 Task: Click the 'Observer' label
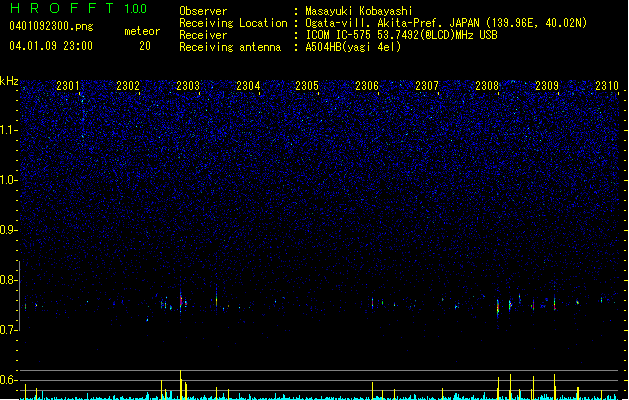click(x=203, y=11)
